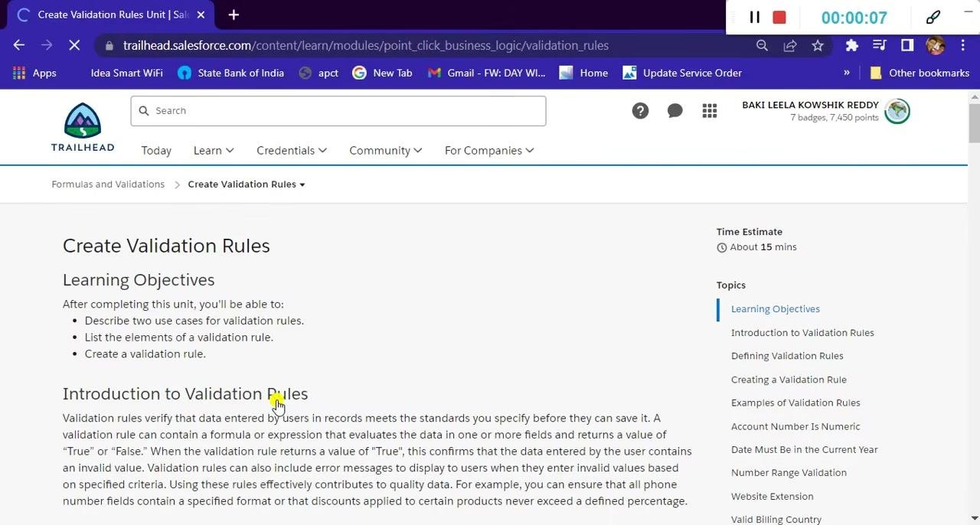Viewport: 980px width, 525px height.
Task: Click the scrollbar down arrow
Action: 974,519
